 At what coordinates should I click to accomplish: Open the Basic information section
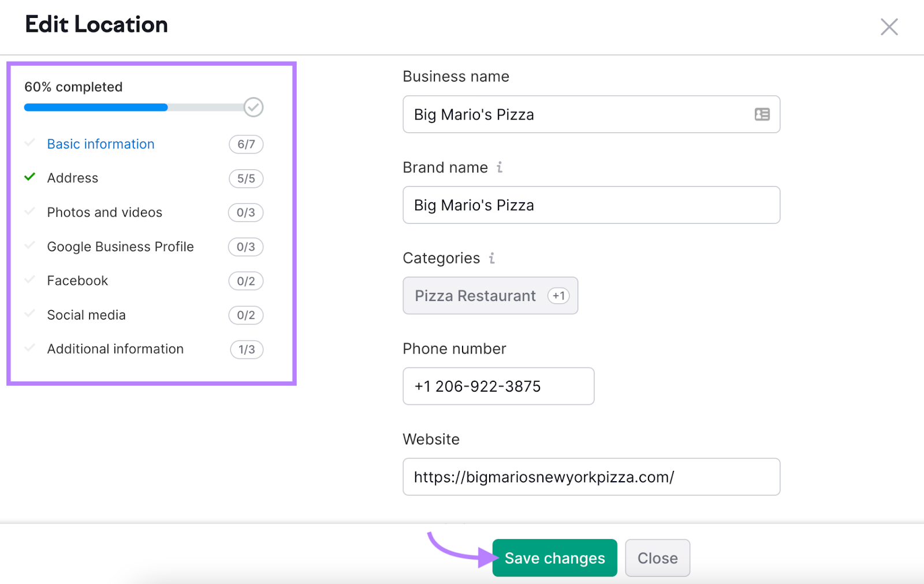[x=100, y=144]
